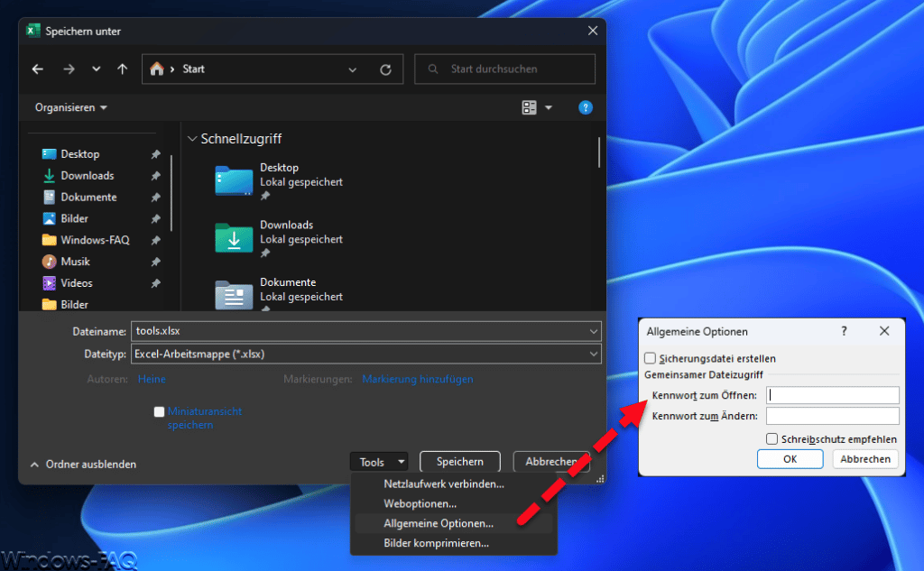Screen dimensions: 924x571
Task: Open view options dropdown arrow
Action: [549, 107]
